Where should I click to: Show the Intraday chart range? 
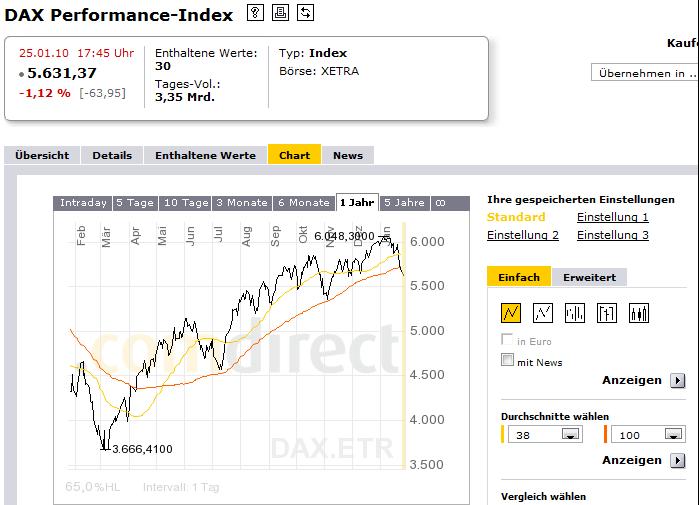point(83,203)
